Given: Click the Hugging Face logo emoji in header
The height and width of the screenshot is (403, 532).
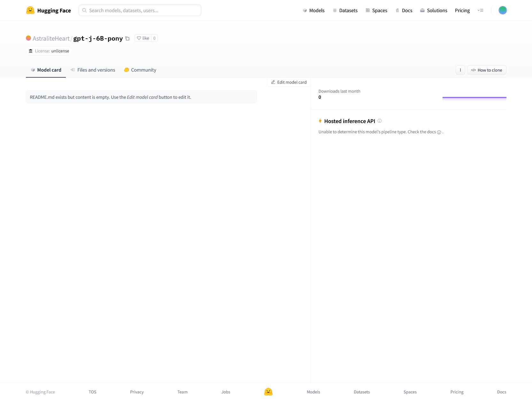Looking at the screenshot, I should pyautogui.click(x=30, y=10).
